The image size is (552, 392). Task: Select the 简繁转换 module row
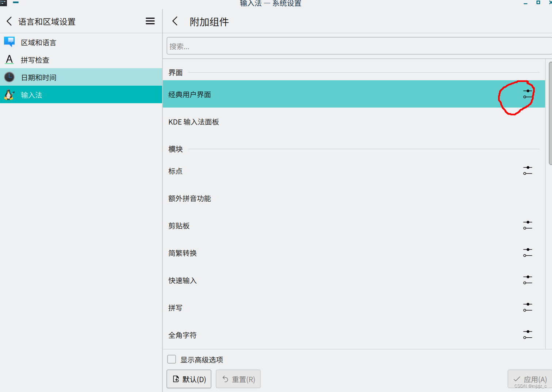[x=354, y=253]
